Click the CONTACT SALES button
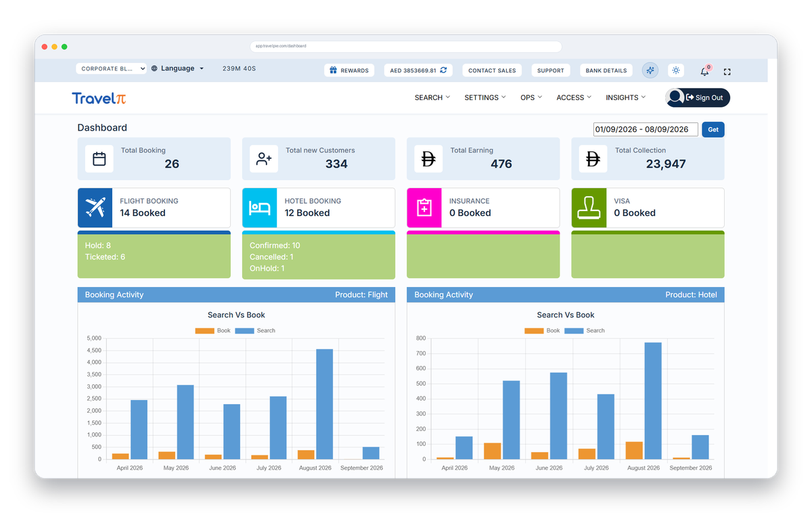 click(492, 70)
